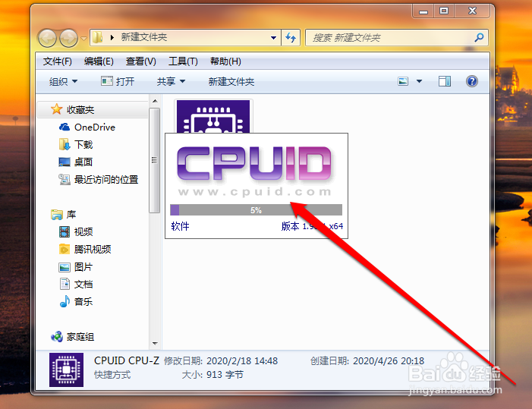Open 最近访问的位置 in sidebar
The width and height of the screenshot is (532, 409).
pyautogui.click(x=99, y=179)
